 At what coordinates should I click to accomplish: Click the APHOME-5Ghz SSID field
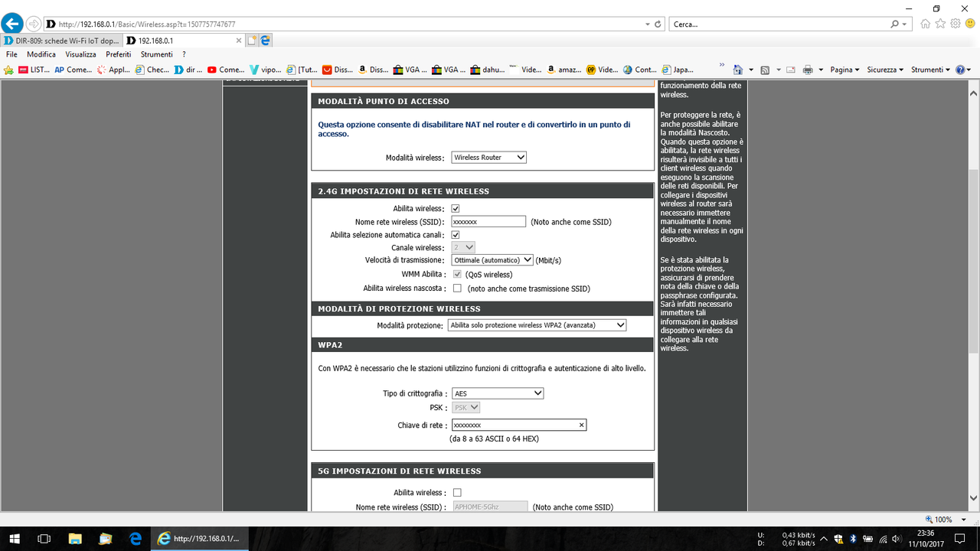tap(490, 507)
